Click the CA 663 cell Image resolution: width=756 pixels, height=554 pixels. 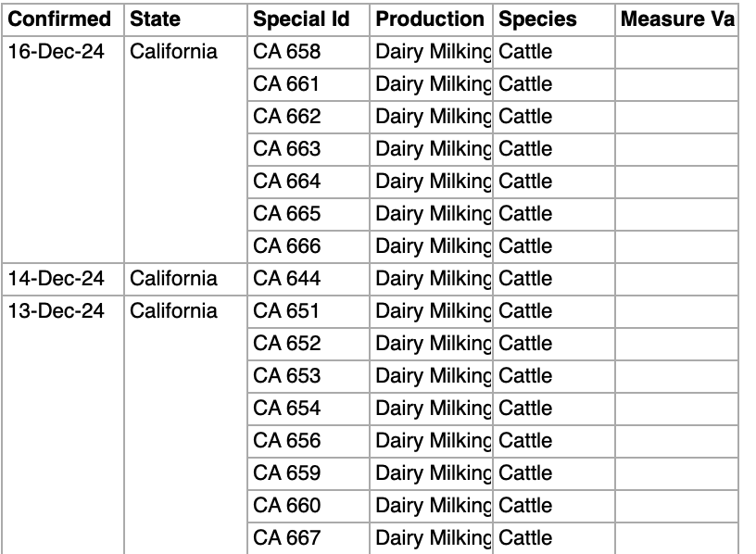point(287,149)
